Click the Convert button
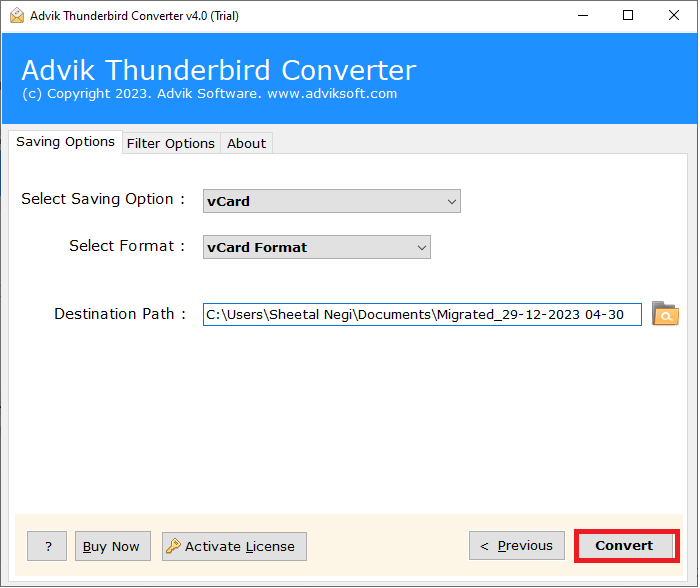 tap(626, 546)
